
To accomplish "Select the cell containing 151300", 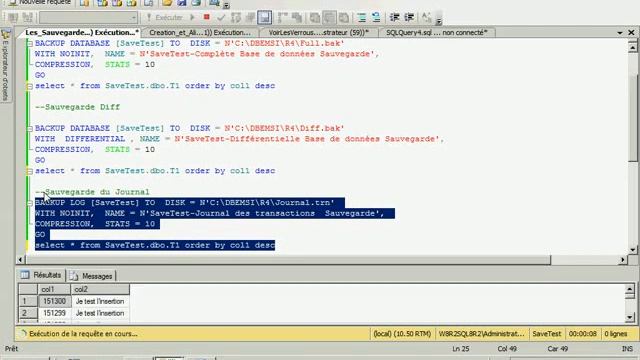I will click(x=54, y=301).
